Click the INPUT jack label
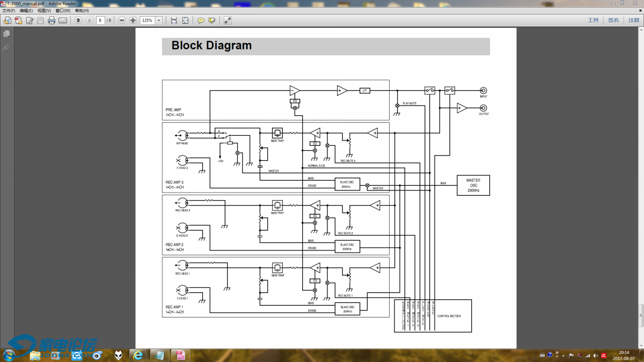Viewport: 644px width, 362px height. point(484,97)
